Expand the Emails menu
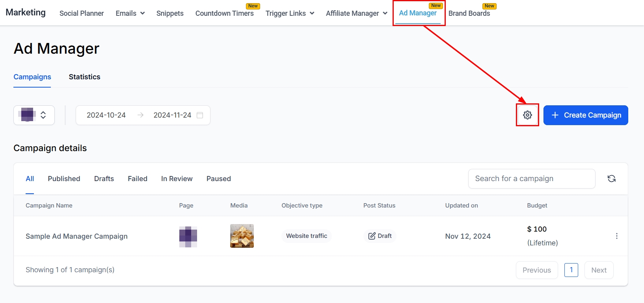 click(130, 13)
